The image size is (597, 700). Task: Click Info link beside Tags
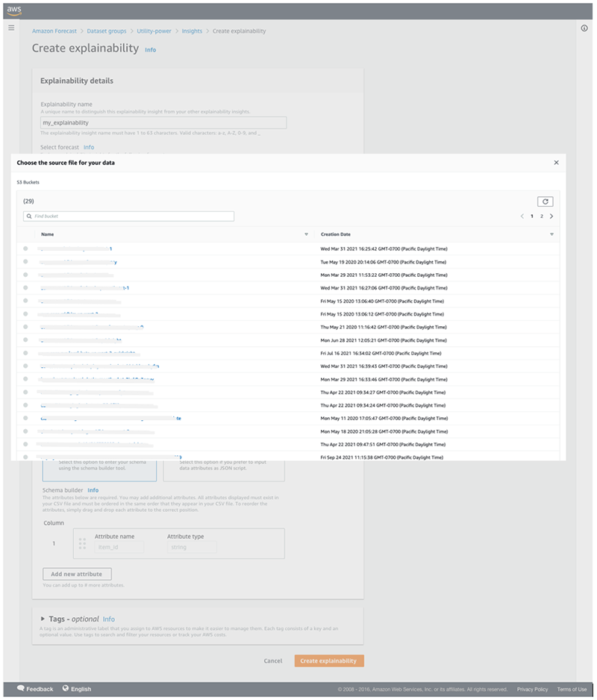tap(109, 619)
